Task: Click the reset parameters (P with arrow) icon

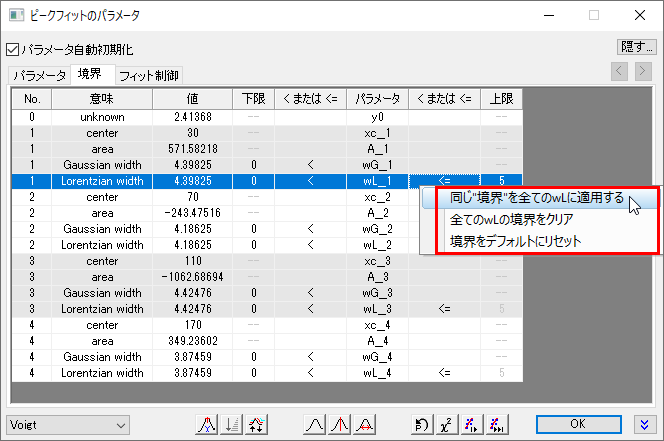Action: click(x=422, y=424)
